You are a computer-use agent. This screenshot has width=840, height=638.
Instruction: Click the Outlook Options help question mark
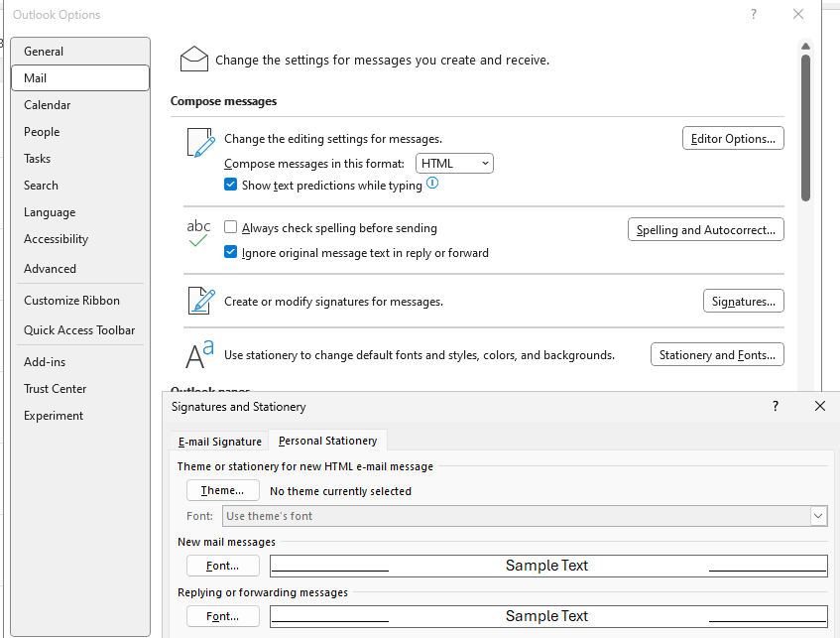(754, 15)
